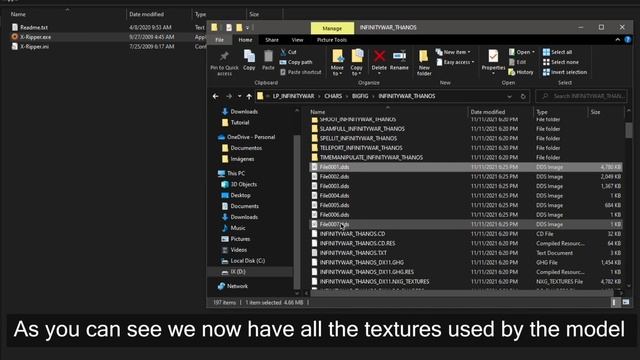
Task: Sort by the Name column header
Action: click(x=318, y=112)
